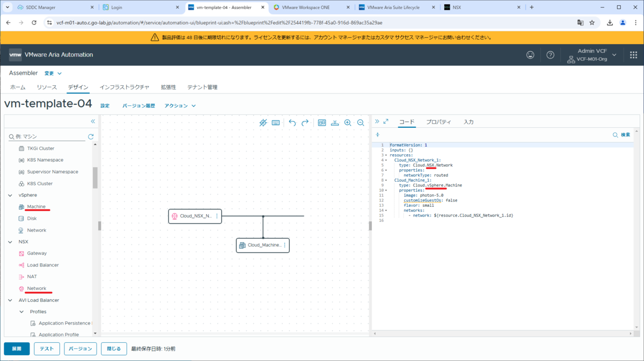Collapse the Profiles subcategory
This screenshot has width=644, height=361.
pyautogui.click(x=22, y=312)
